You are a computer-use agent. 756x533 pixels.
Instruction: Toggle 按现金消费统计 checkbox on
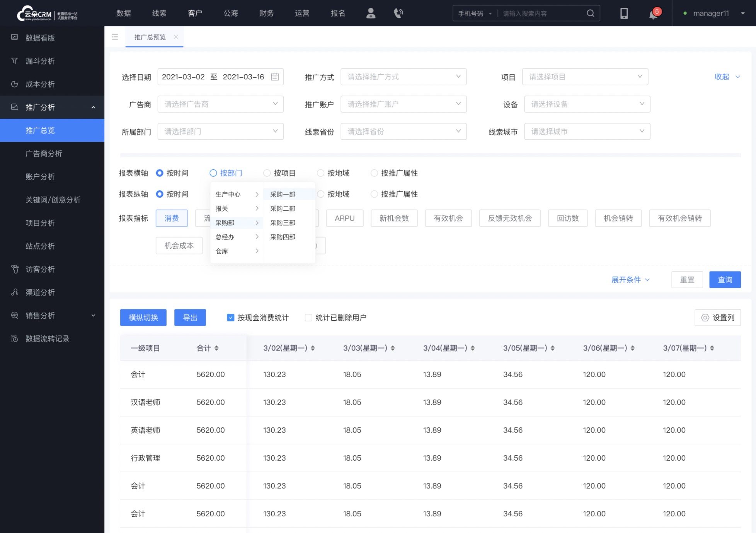point(230,318)
